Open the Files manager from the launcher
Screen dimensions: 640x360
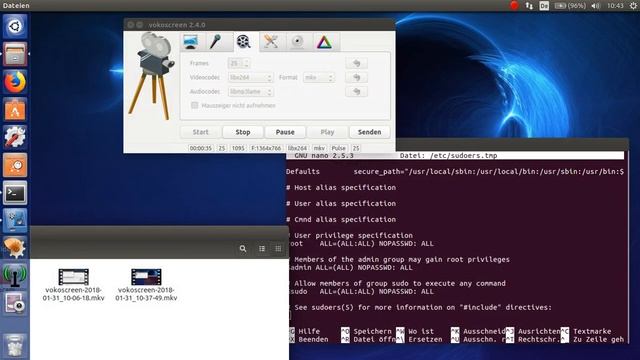(15, 54)
